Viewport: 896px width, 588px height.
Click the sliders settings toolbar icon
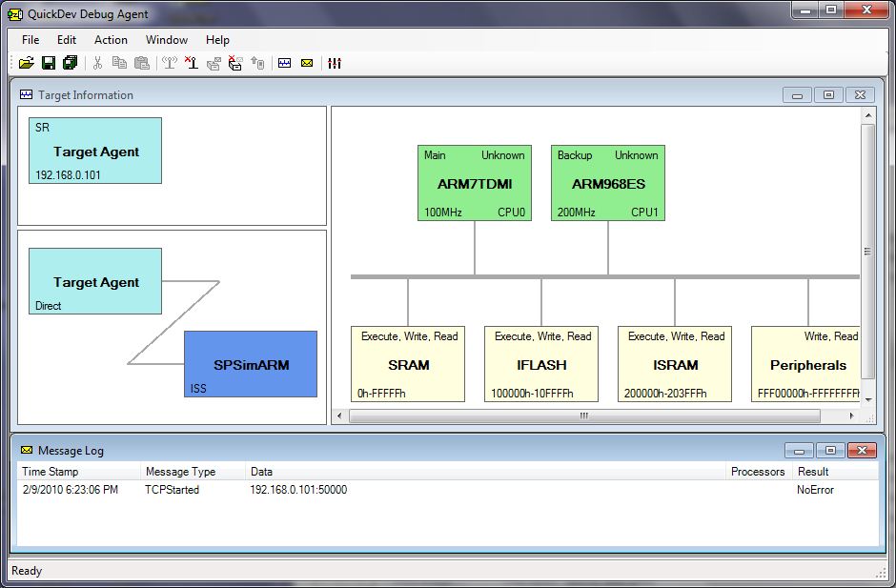(335, 63)
